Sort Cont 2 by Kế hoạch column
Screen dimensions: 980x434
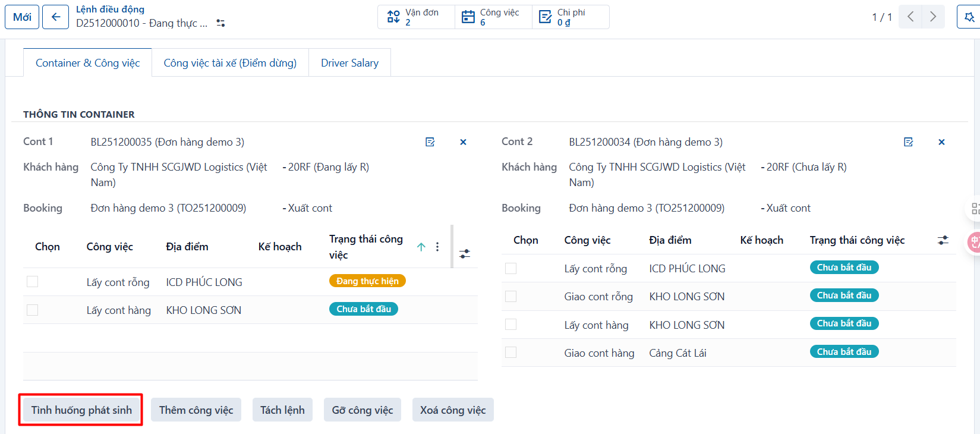[x=762, y=240]
